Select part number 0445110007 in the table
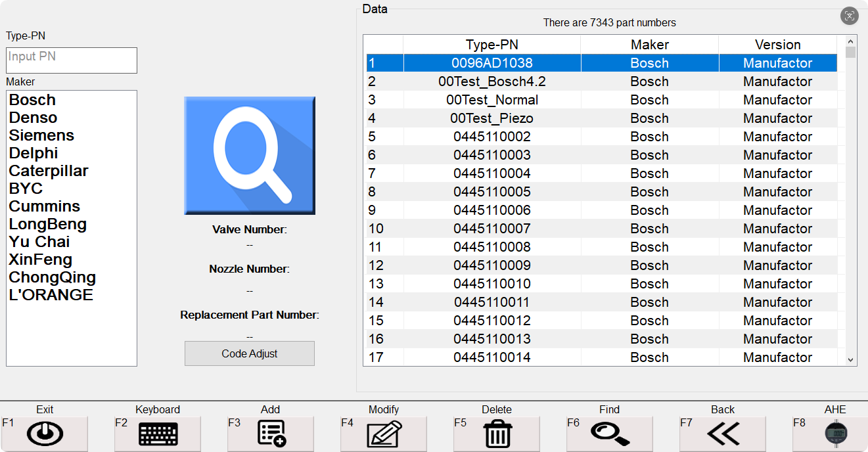 click(x=491, y=229)
